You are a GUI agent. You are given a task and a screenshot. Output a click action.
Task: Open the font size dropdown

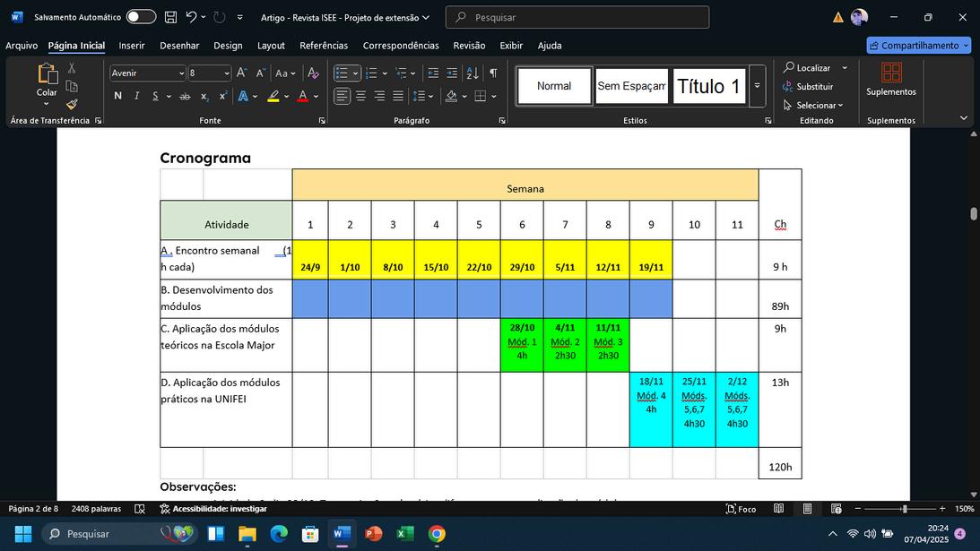pos(226,73)
